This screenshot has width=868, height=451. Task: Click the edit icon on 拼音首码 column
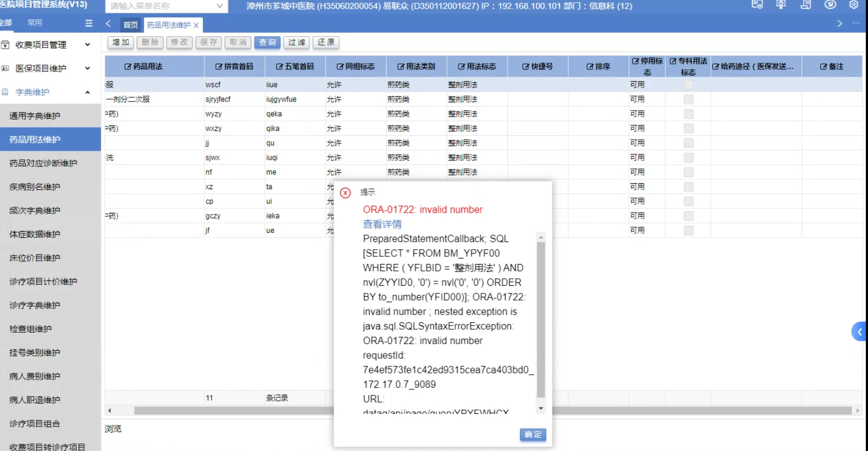219,67
